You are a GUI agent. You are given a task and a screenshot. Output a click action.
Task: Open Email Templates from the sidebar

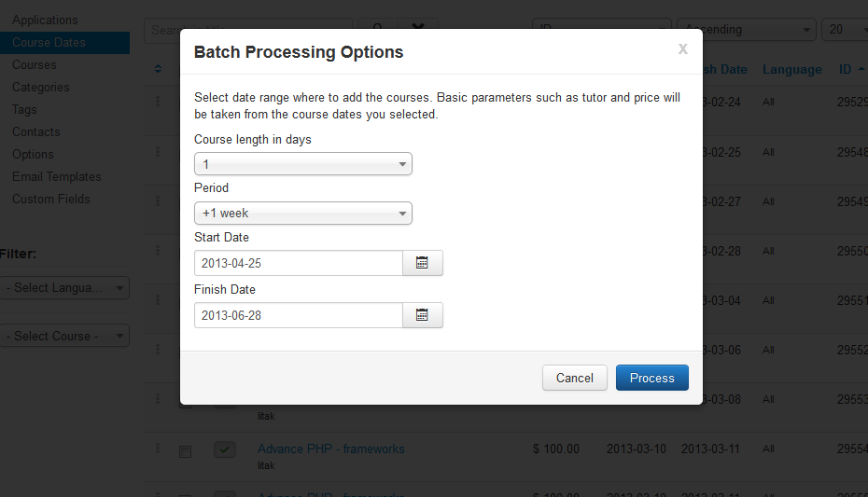click(57, 176)
